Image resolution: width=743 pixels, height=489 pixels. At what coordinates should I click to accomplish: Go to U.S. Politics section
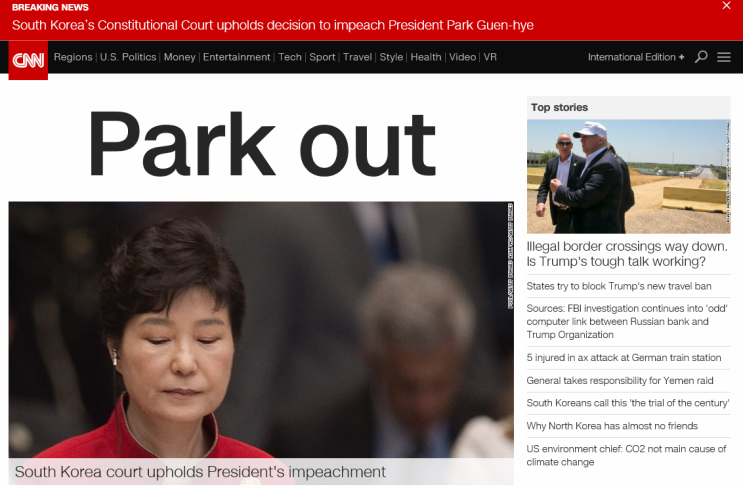[128, 57]
